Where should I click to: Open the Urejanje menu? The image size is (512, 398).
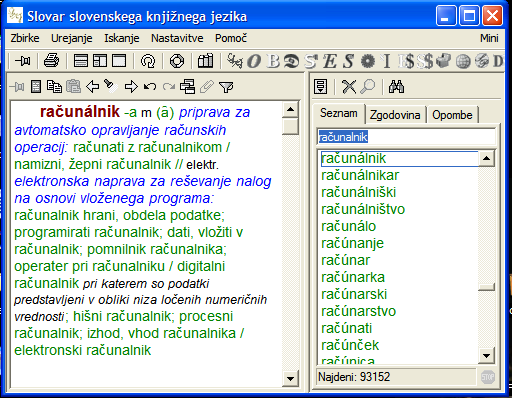71,38
